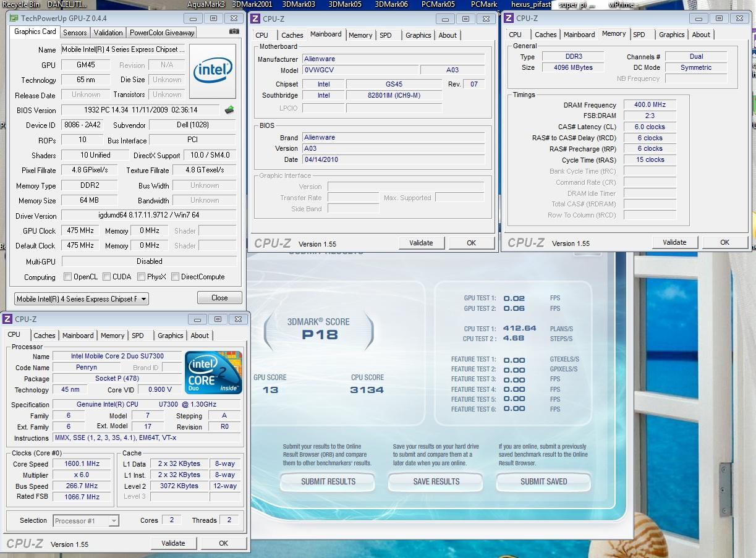Click the 3DMark score P18
756x558 pixels.
coord(320,335)
